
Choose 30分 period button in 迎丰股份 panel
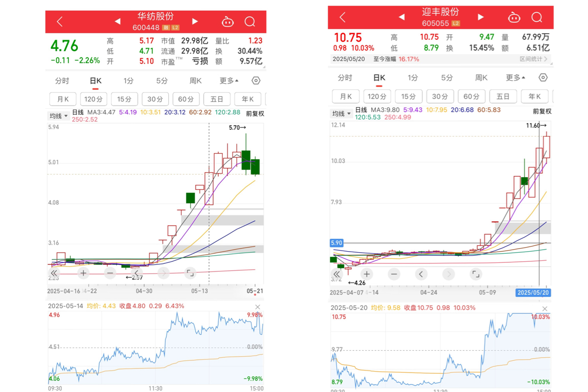click(x=440, y=96)
